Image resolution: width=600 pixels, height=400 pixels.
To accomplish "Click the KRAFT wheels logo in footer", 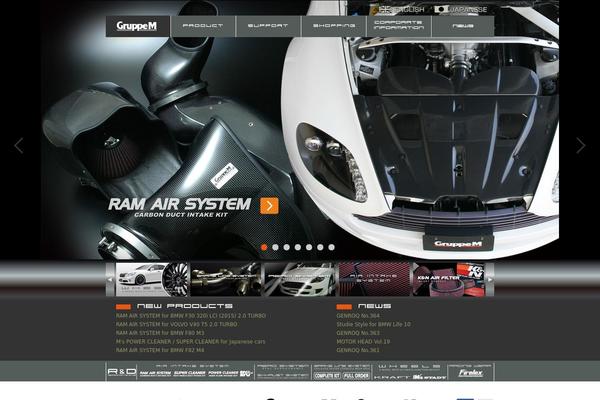I will pyautogui.click(x=392, y=377).
